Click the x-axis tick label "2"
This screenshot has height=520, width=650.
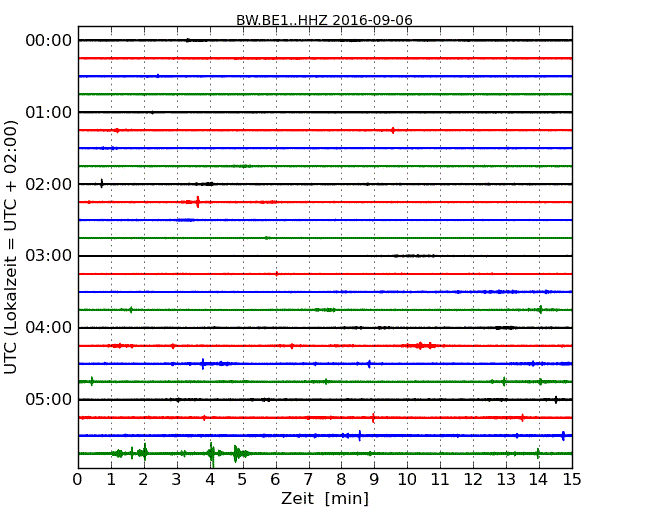click(144, 479)
